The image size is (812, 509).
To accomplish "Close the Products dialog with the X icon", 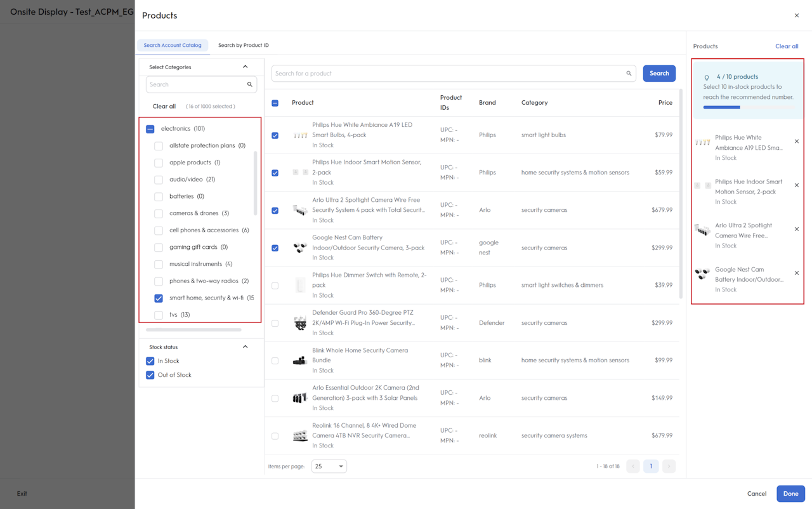I will pyautogui.click(x=797, y=15).
